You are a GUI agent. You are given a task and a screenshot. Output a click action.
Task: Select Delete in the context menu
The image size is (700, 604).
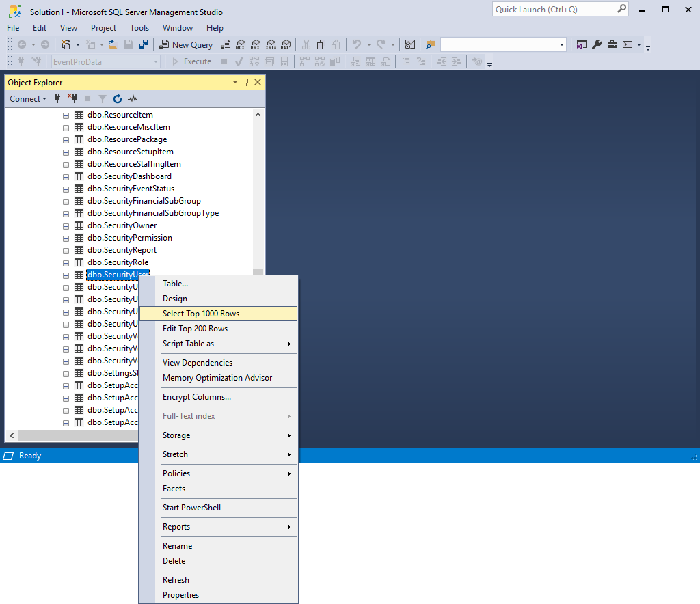218,561
